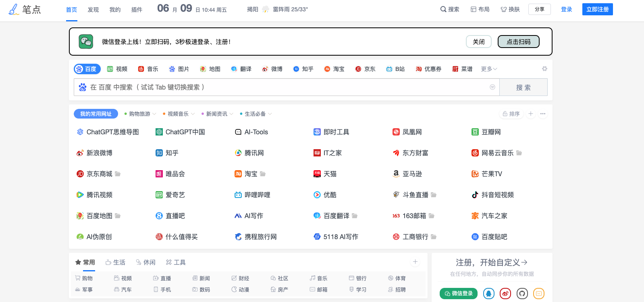The height and width of the screenshot is (302, 644).
Task: Open the 携程旅行网 shortcut
Action: (256, 237)
